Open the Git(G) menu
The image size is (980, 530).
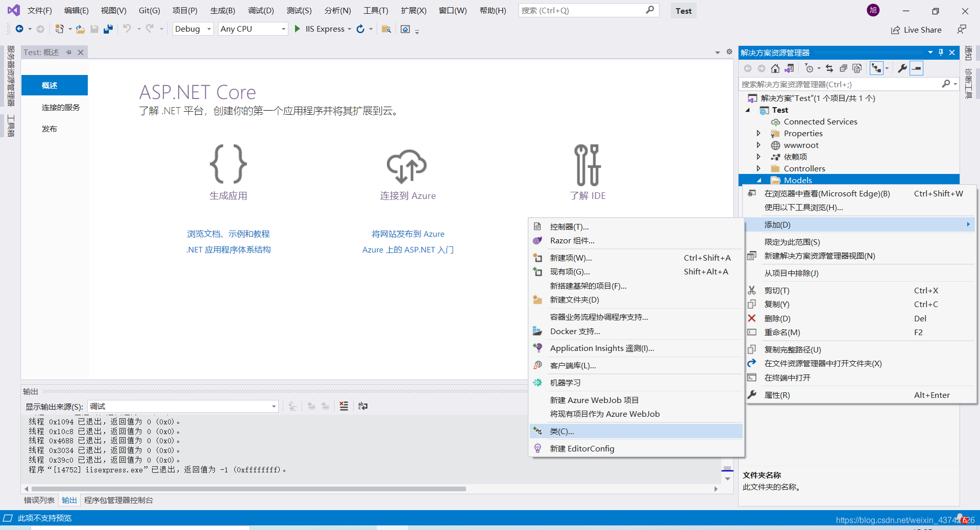point(149,10)
